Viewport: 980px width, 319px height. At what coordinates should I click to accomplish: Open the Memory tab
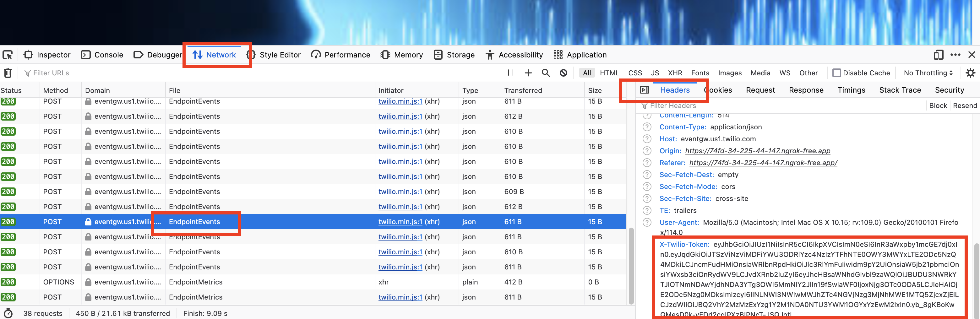(402, 55)
